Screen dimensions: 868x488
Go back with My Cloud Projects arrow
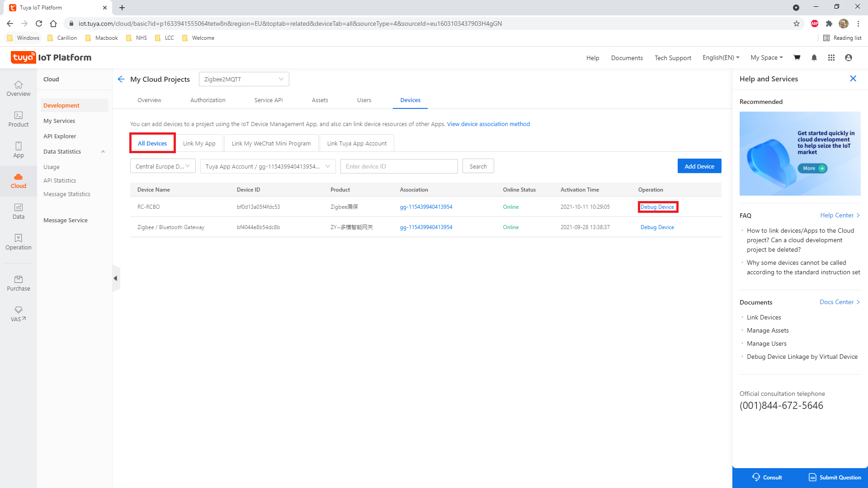click(x=121, y=79)
